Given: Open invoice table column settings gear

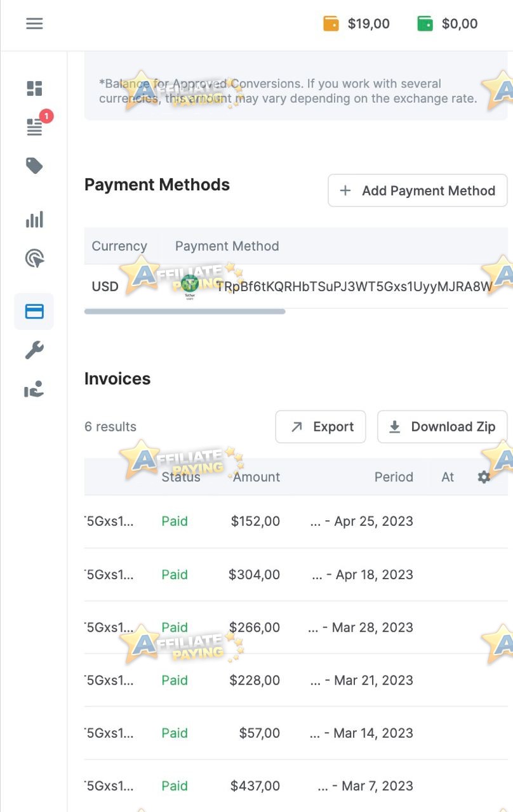Looking at the screenshot, I should 484,477.
